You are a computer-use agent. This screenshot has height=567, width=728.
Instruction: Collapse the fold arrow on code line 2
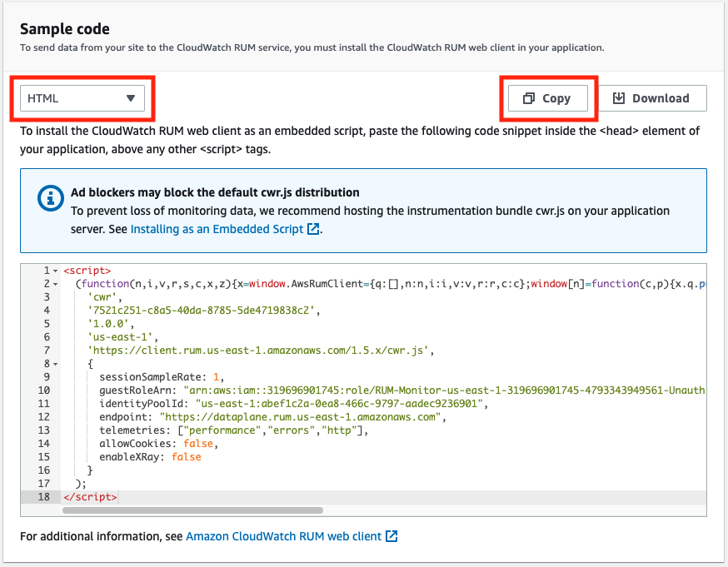click(55, 284)
